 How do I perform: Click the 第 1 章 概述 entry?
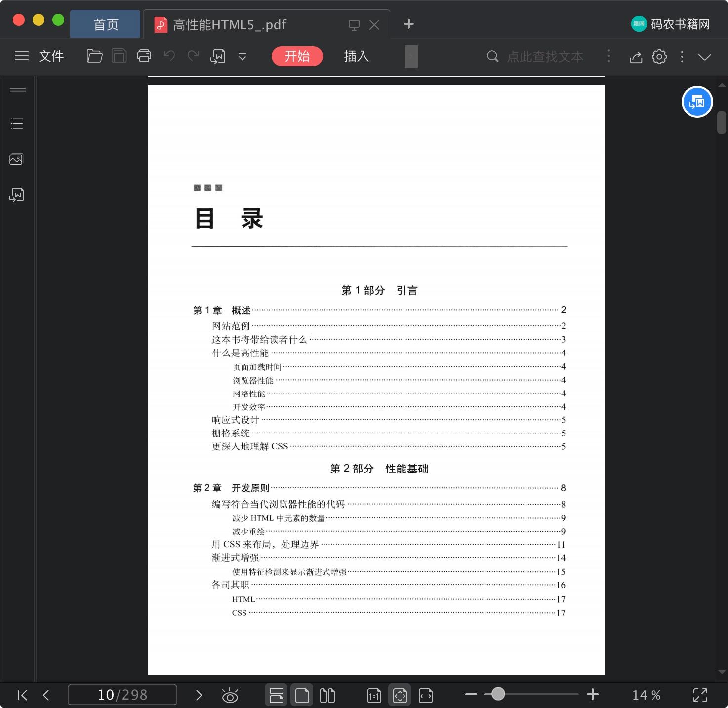pos(379,310)
